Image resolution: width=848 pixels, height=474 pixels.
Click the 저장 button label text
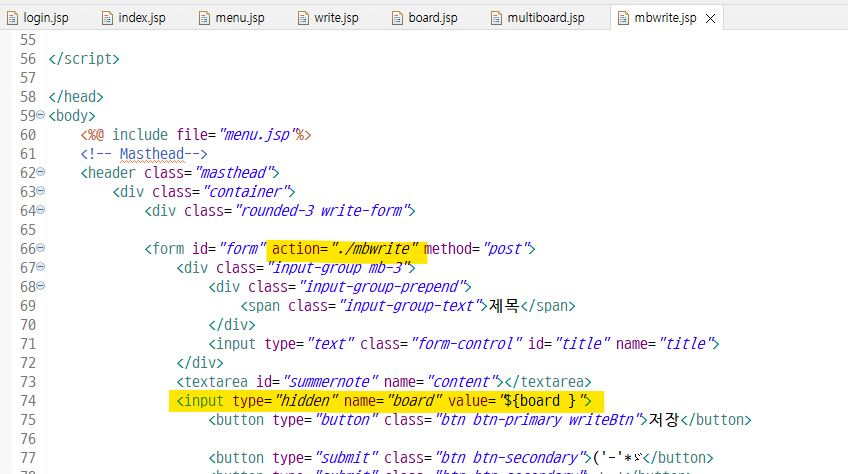[x=664, y=420]
